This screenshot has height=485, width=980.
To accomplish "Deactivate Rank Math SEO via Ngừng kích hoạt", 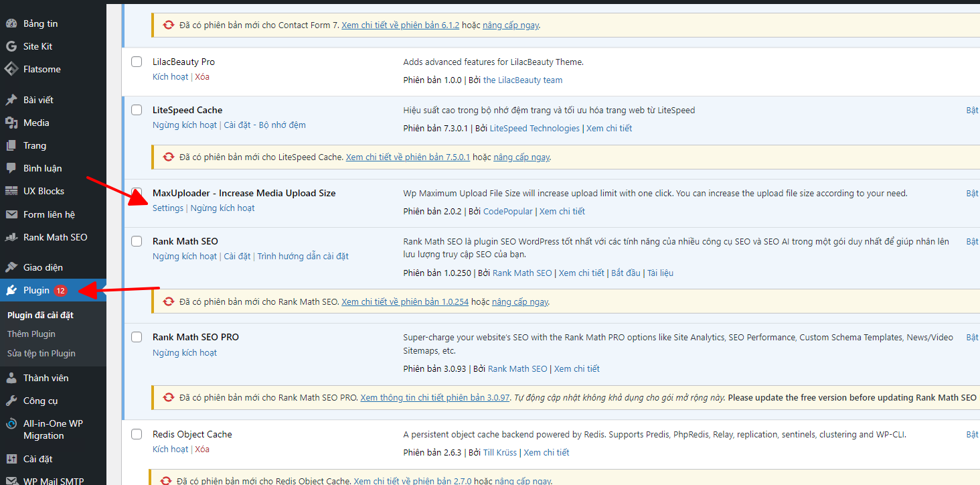I will coord(185,256).
